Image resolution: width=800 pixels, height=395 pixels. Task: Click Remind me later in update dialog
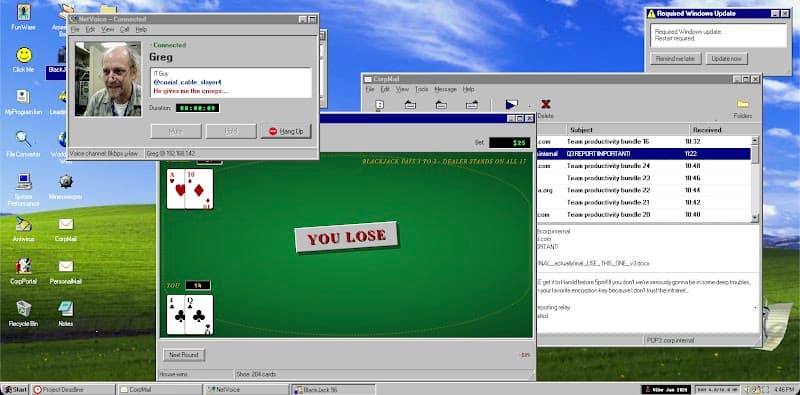click(676, 59)
